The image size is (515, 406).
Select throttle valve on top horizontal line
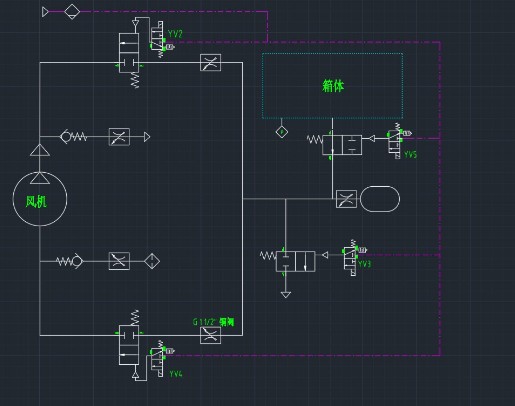click(210, 62)
